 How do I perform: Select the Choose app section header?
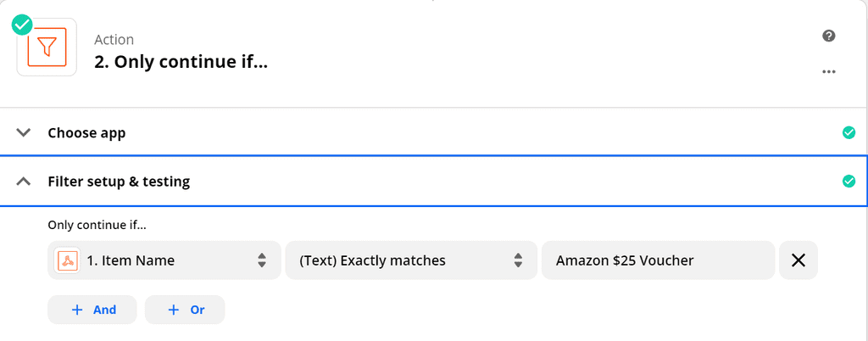[86, 133]
